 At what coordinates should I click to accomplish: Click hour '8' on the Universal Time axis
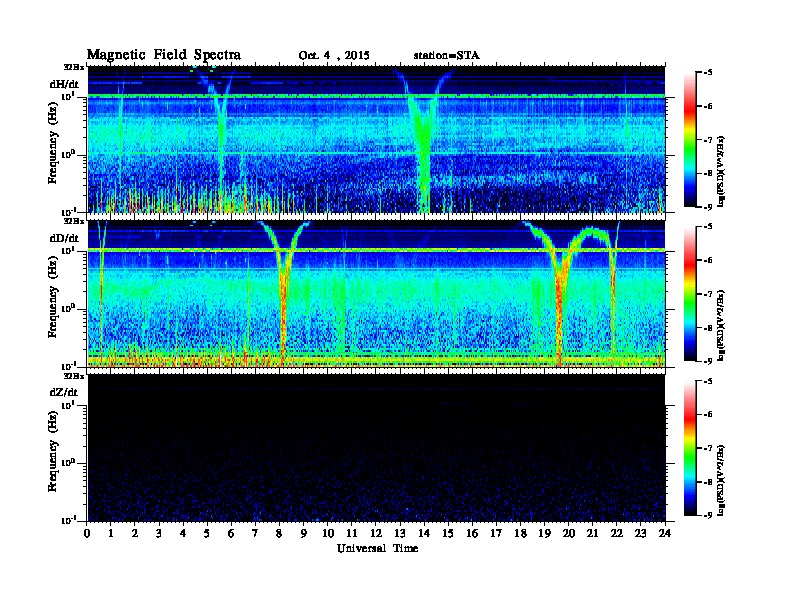click(279, 534)
